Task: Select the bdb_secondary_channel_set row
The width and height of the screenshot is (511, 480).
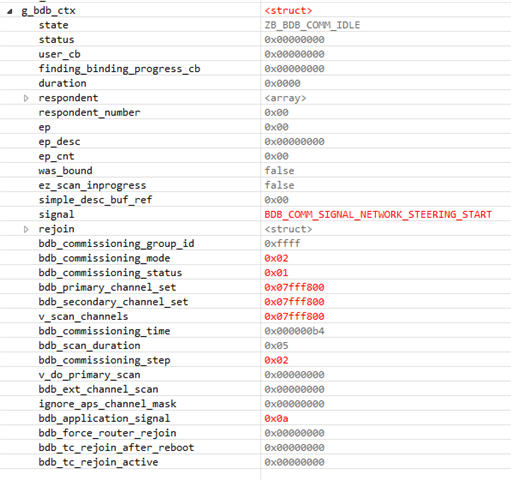Action: [255, 302]
